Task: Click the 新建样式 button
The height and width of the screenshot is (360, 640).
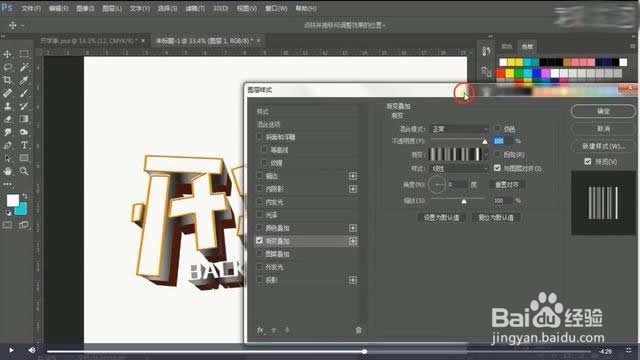Action: point(603,146)
